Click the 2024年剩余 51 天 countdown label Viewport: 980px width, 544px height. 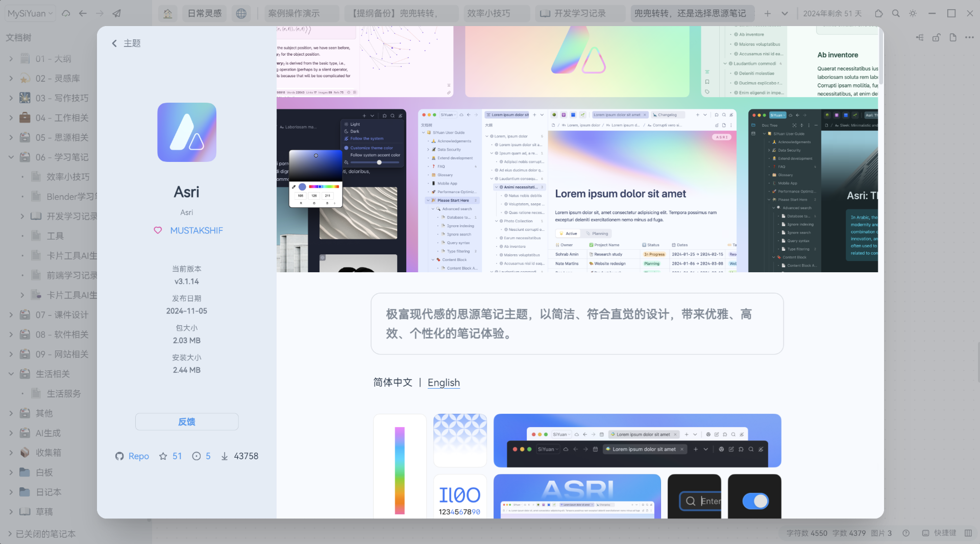tap(832, 13)
